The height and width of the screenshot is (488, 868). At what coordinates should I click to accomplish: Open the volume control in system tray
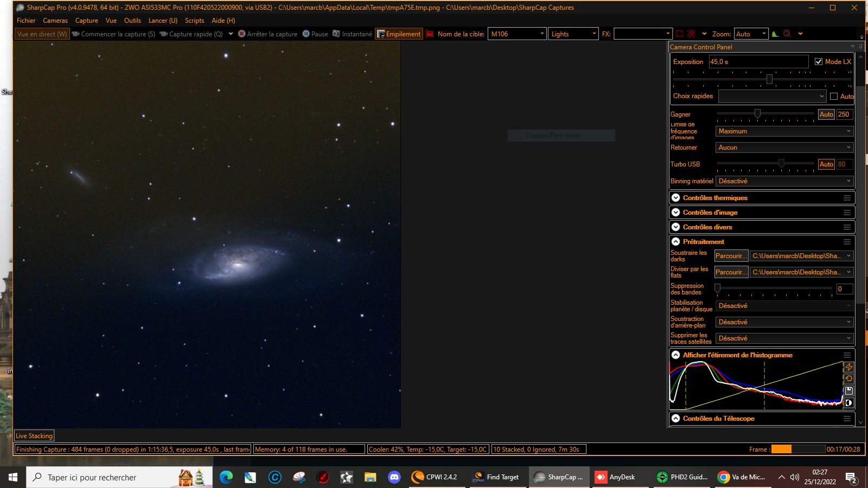795,477
